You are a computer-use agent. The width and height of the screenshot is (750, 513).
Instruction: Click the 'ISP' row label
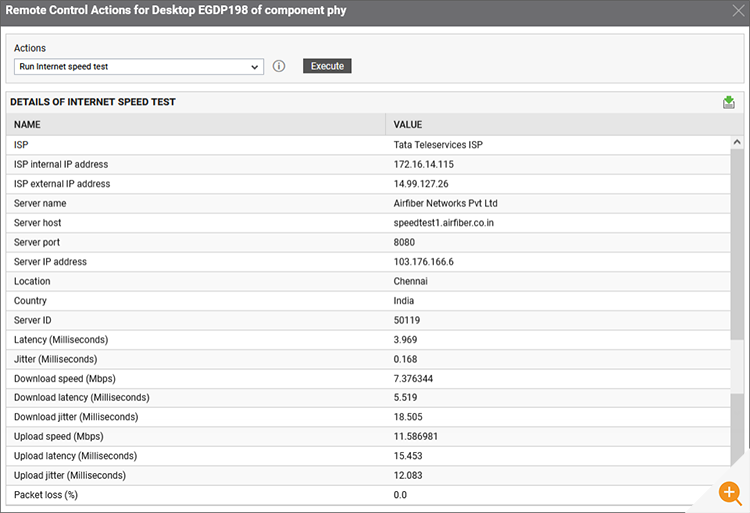coord(21,145)
